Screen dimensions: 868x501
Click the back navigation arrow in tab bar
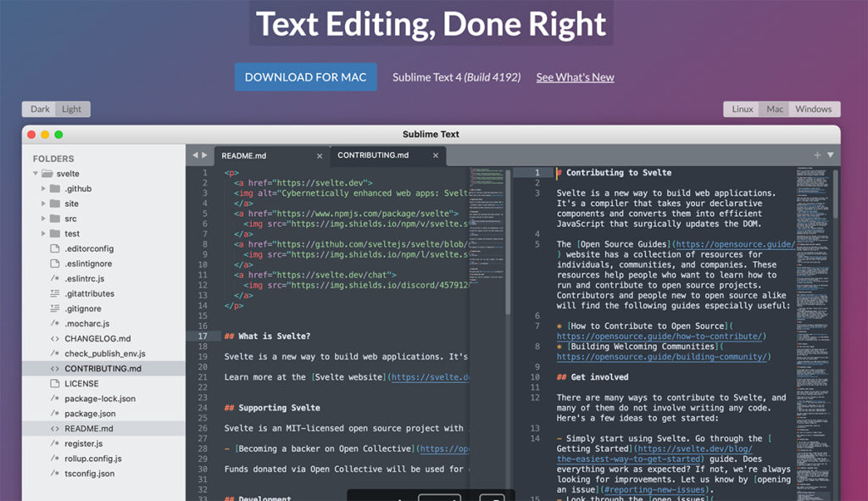coord(194,155)
